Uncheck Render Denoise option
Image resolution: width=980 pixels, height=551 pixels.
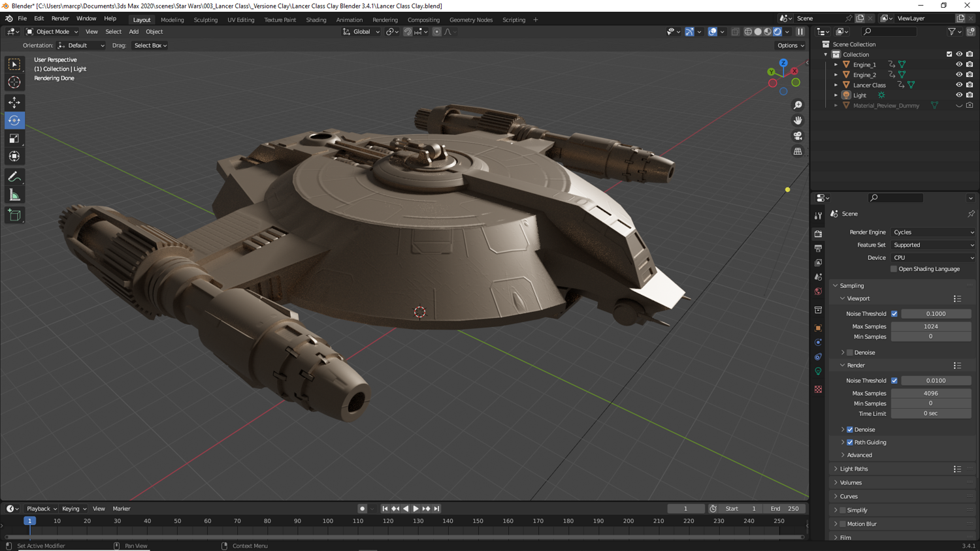(x=850, y=430)
